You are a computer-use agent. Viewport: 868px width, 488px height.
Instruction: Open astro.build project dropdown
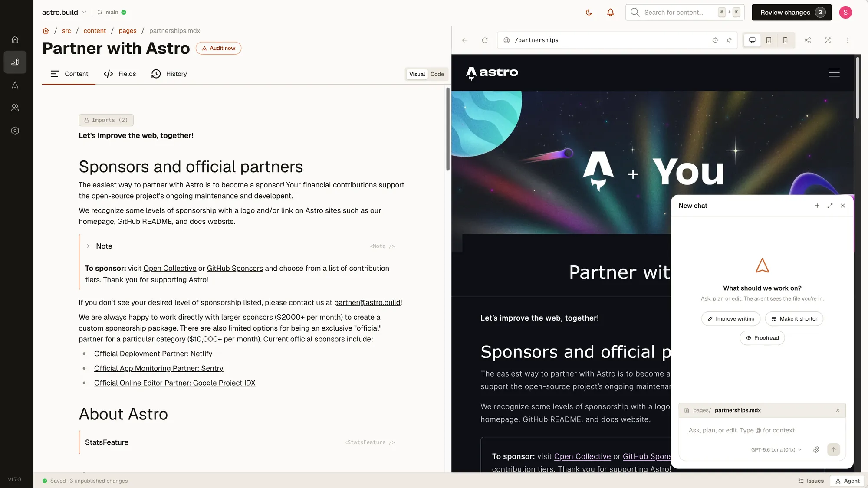pos(64,13)
